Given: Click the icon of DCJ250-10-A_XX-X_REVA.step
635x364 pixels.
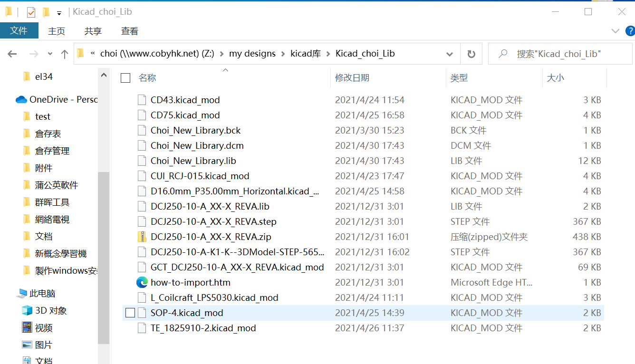Looking at the screenshot, I should click(x=142, y=221).
